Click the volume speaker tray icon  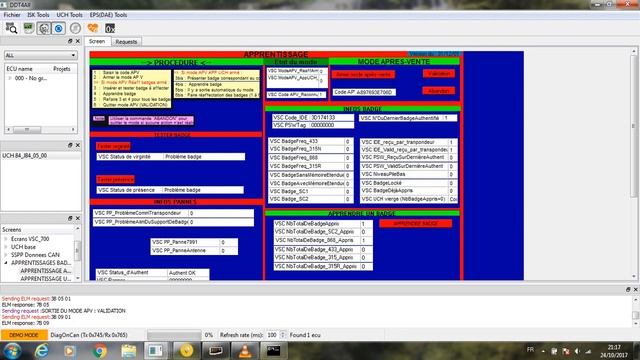tap(577, 351)
